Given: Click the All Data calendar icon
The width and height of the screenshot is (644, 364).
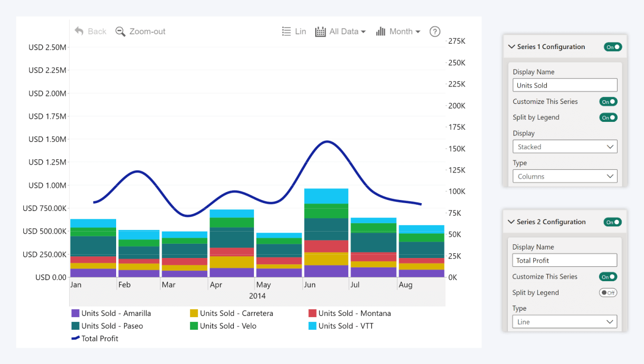Looking at the screenshot, I should coord(320,32).
